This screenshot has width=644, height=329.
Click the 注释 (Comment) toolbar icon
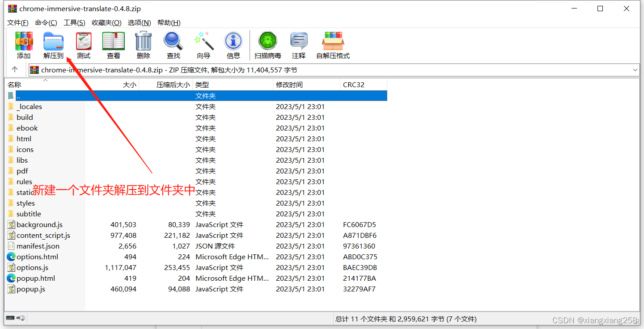pyautogui.click(x=299, y=41)
